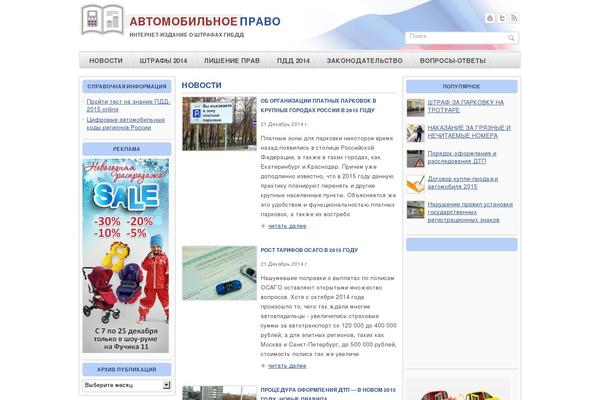Open the Вопросы-ответы menu item
The height and width of the screenshot is (400, 600).
[453, 60]
